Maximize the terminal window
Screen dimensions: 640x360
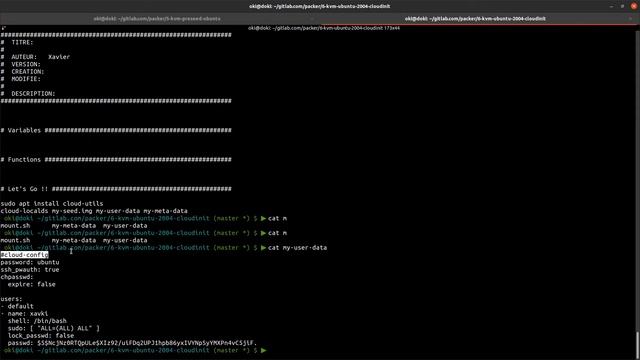pos(622,6)
